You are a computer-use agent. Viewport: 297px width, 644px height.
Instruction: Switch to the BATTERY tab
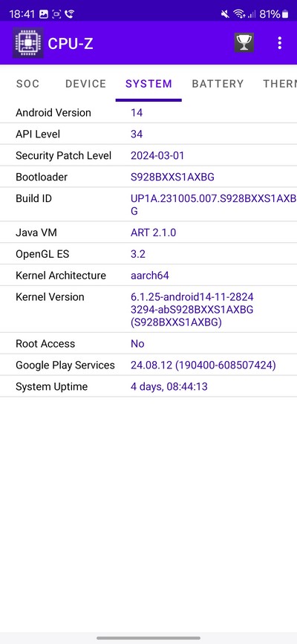coord(218,84)
